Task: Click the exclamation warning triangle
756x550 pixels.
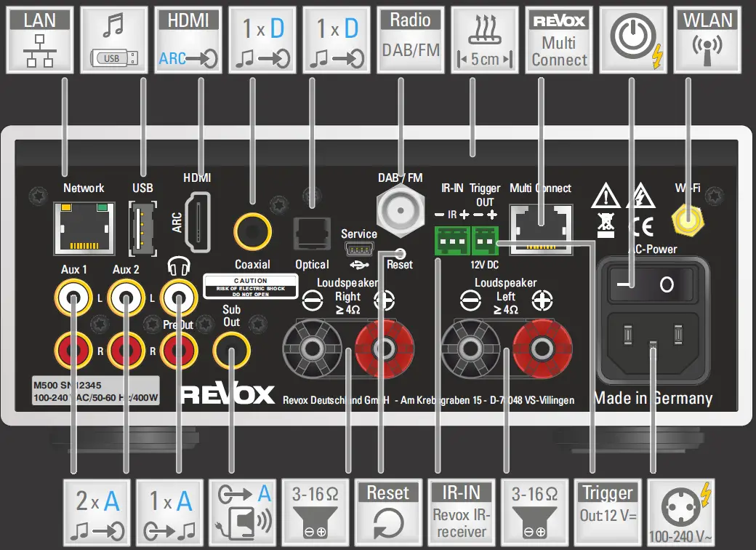Action: pyautogui.click(x=606, y=196)
